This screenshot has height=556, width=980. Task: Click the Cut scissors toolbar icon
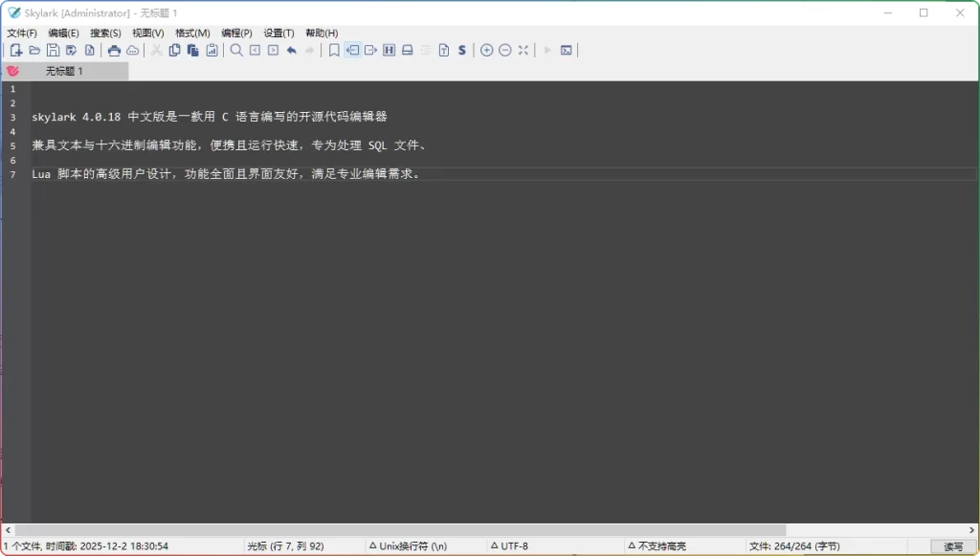(157, 50)
